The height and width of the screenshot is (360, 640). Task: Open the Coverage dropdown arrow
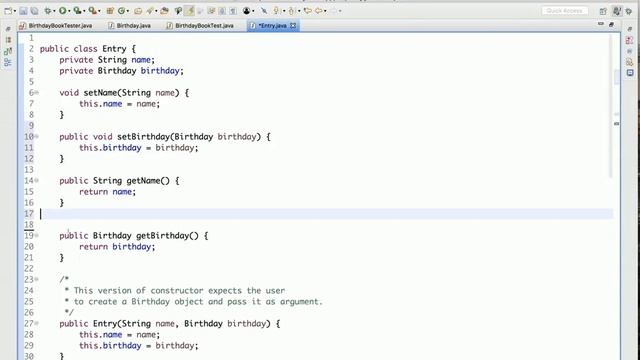(84, 11)
